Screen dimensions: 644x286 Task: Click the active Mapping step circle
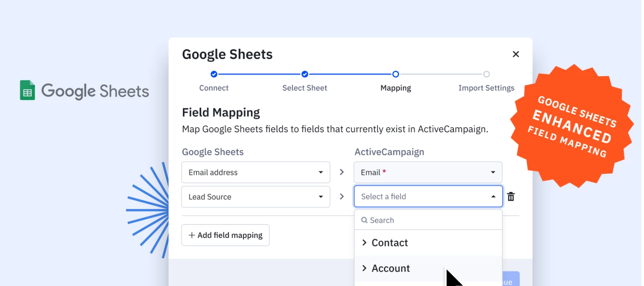click(395, 74)
